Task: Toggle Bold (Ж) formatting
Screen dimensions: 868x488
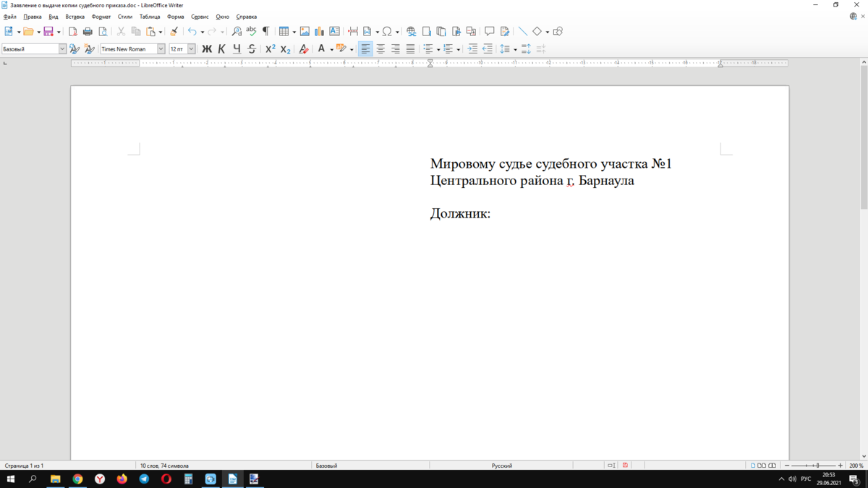Action: pyautogui.click(x=206, y=49)
